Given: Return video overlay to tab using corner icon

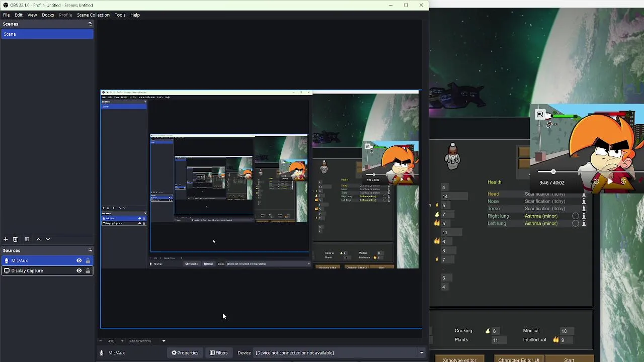Looking at the screenshot, I should 540,115.
